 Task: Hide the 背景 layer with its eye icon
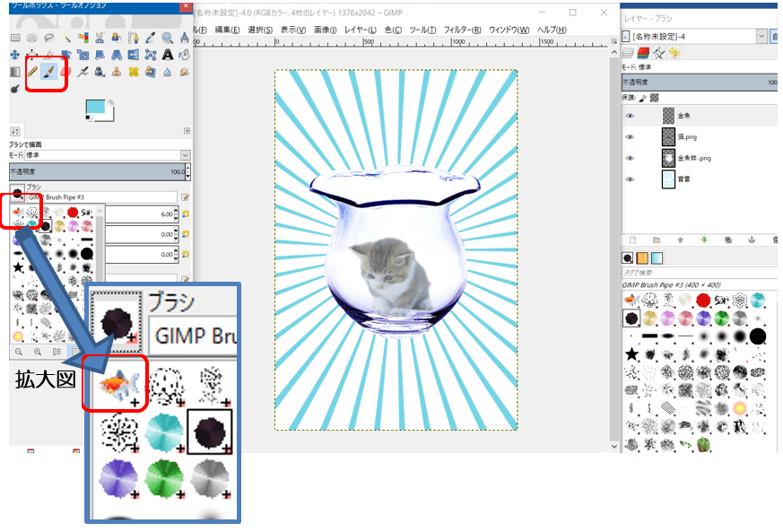(x=630, y=179)
